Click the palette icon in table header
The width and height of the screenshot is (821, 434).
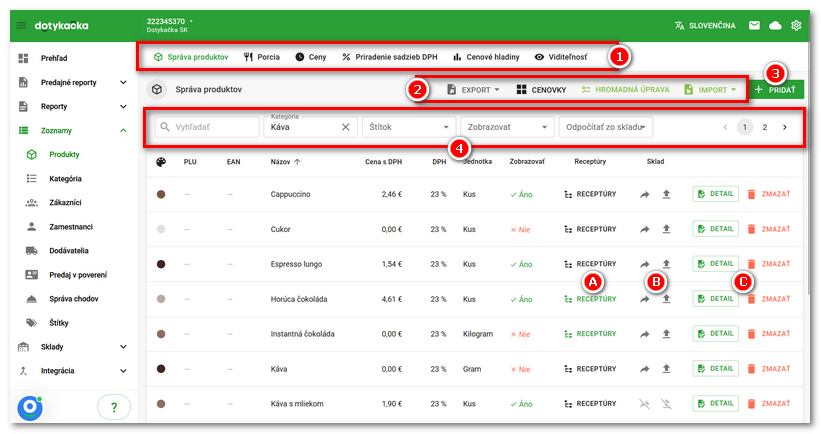point(161,162)
